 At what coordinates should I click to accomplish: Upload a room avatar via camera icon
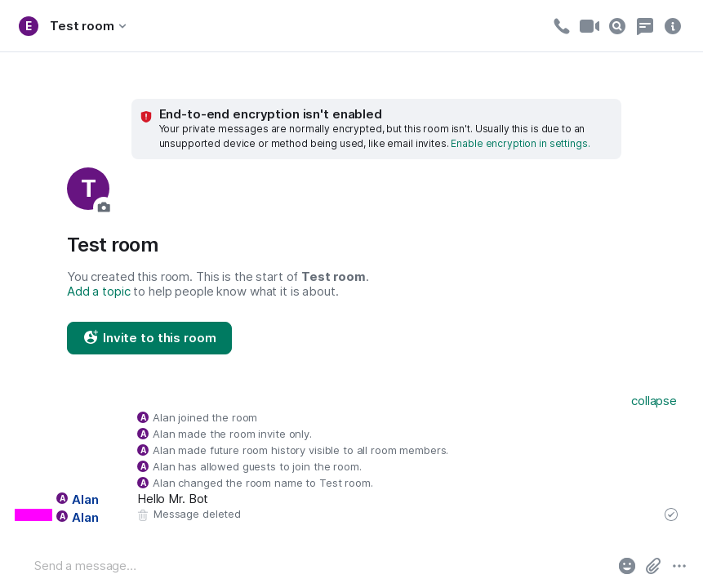tap(103, 207)
